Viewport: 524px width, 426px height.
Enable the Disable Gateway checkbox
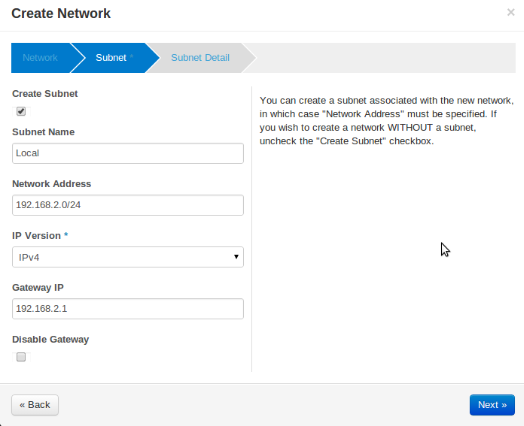pyautogui.click(x=21, y=357)
